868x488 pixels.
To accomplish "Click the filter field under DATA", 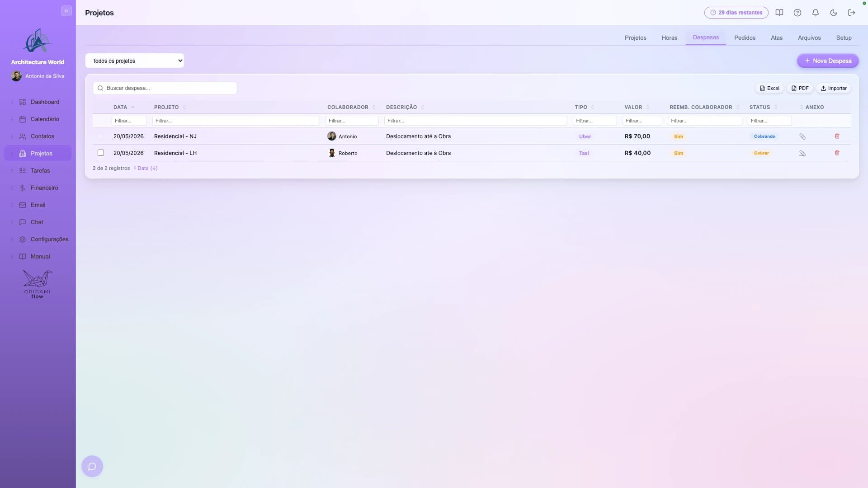I will [129, 121].
